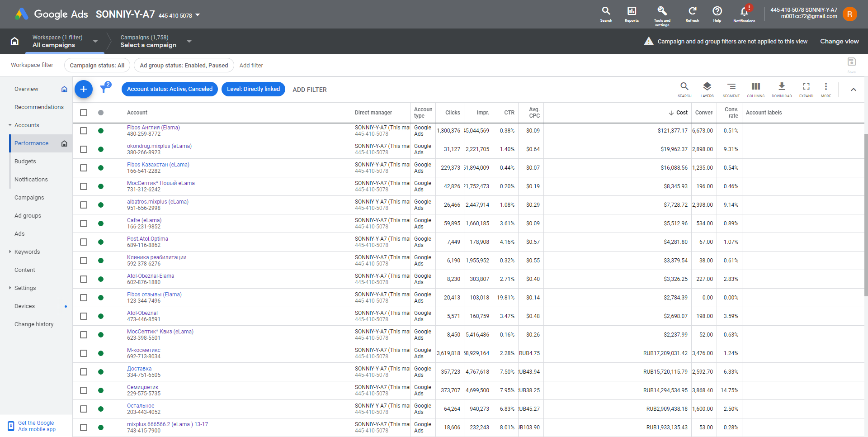Click the orange R account avatar
The width and height of the screenshot is (868, 437).
point(849,14)
